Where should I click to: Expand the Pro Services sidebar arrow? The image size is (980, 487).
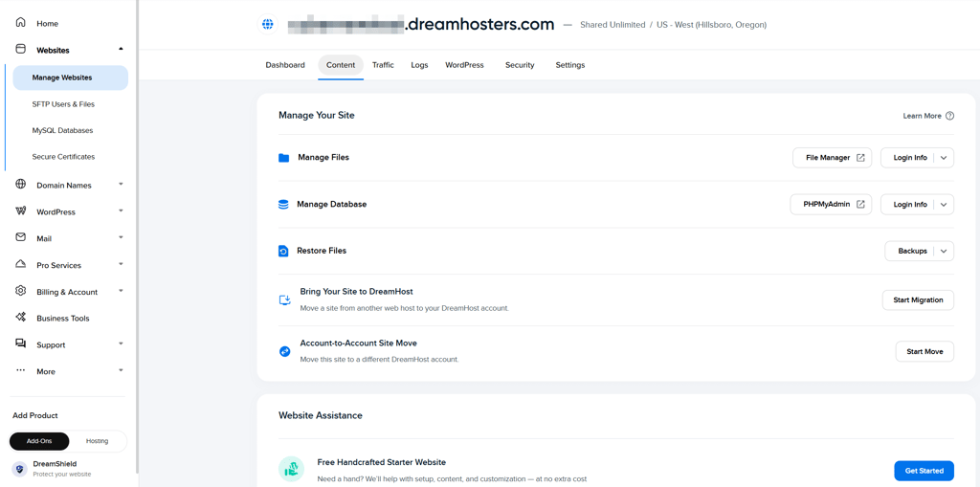coord(121,264)
